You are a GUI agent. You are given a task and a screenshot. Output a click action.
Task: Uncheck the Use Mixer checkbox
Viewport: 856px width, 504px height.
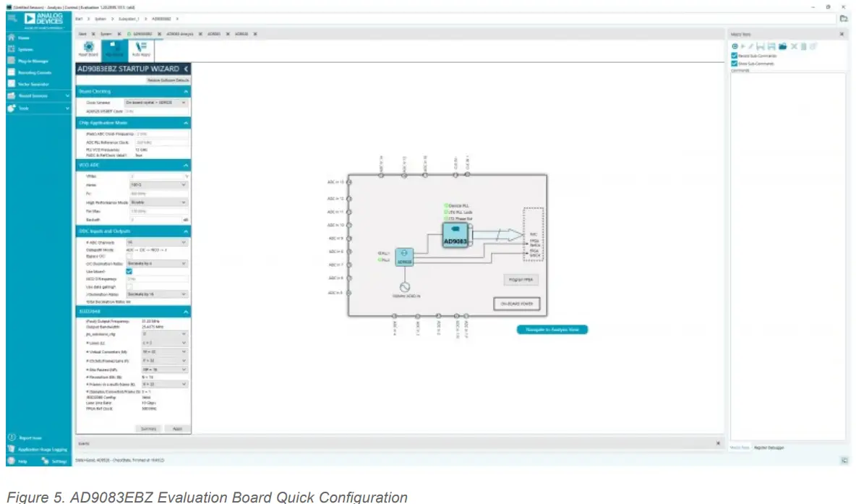point(129,271)
